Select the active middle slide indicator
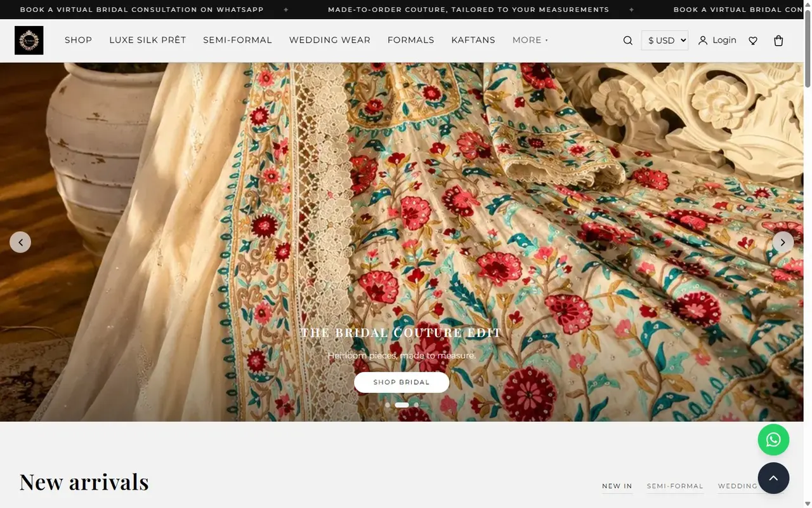This screenshot has height=508, width=812. pyautogui.click(x=402, y=404)
